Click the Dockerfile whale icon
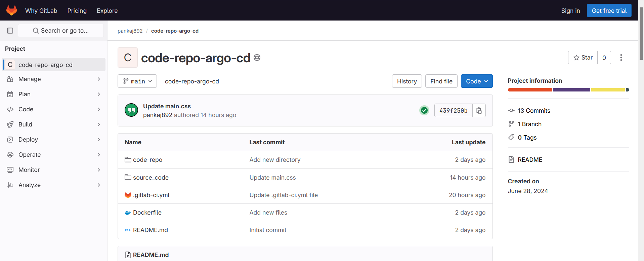The height and width of the screenshot is (261, 644). [x=128, y=213]
